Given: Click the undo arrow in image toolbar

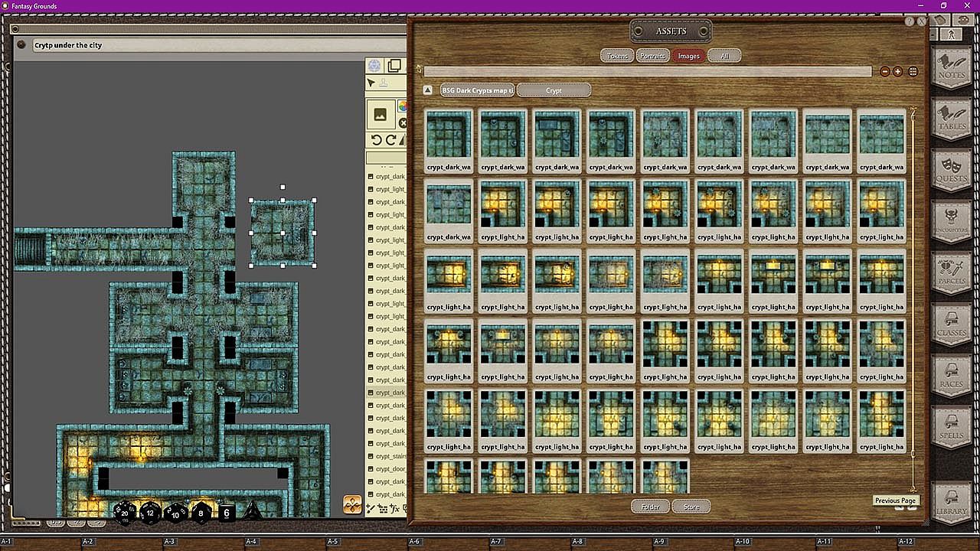Looking at the screenshot, I should click(376, 140).
